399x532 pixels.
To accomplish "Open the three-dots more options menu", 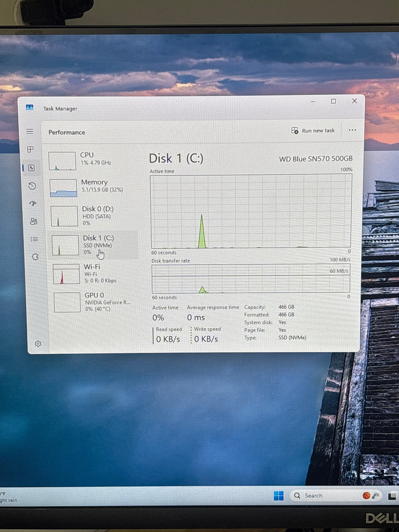I will click(352, 130).
